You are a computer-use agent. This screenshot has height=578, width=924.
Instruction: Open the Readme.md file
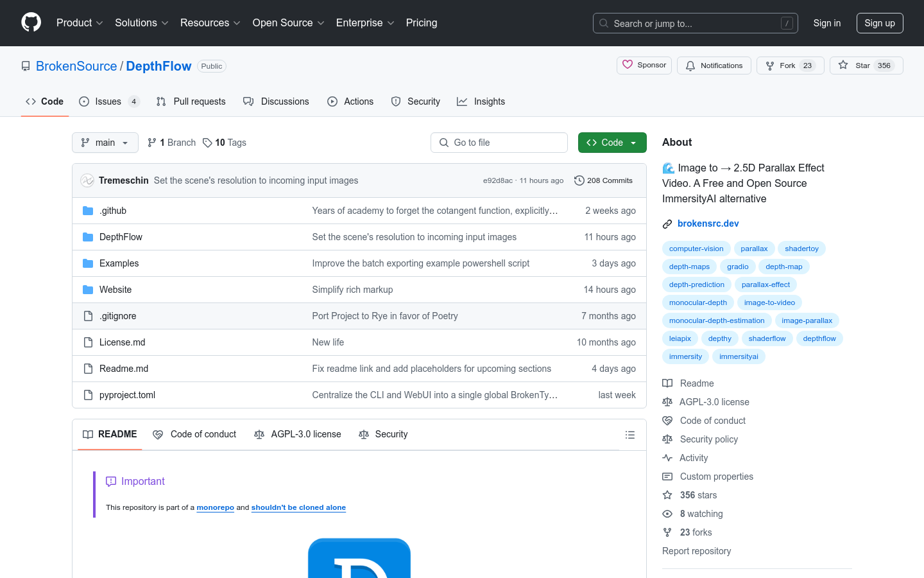(124, 369)
